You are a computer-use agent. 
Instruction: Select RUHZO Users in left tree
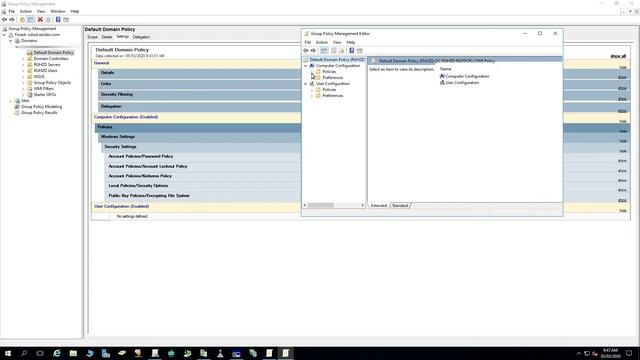45,71
